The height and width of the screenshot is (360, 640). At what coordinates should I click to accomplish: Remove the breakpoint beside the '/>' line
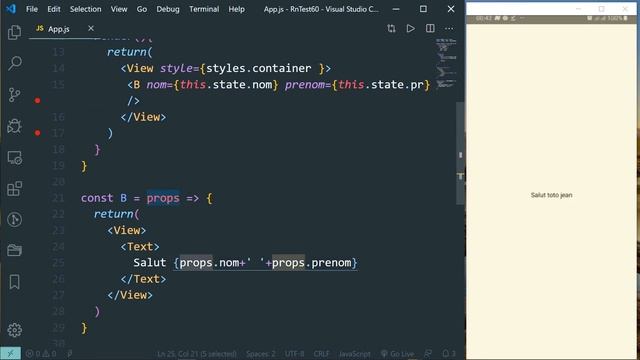click(38, 100)
